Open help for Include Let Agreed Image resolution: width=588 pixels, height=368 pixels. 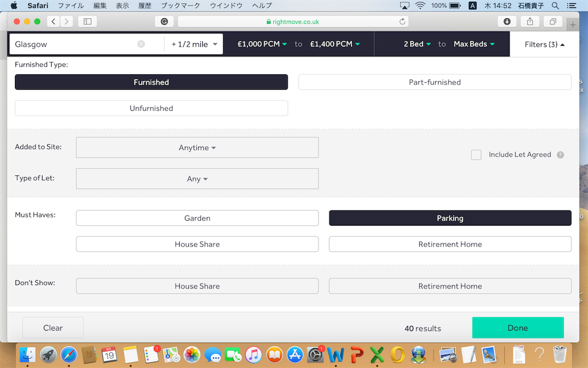560,155
